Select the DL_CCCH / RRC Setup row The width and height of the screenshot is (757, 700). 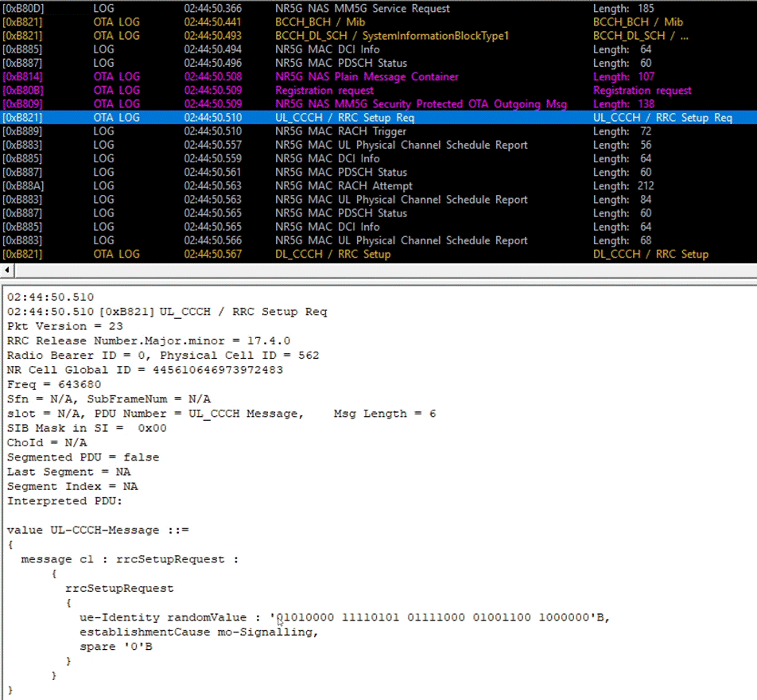pos(378,254)
